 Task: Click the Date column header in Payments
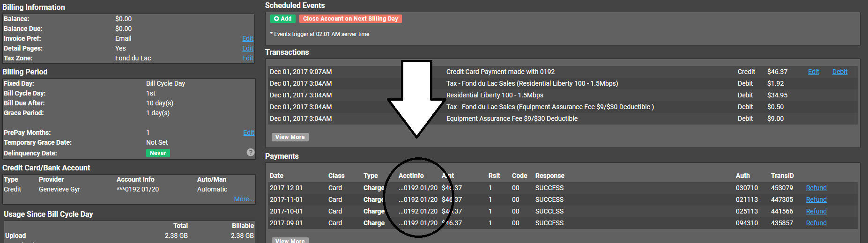point(276,176)
